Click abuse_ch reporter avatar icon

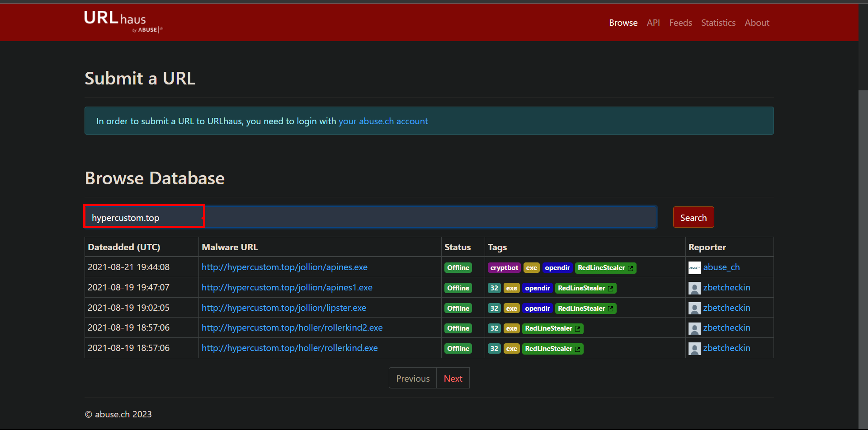[694, 268]
